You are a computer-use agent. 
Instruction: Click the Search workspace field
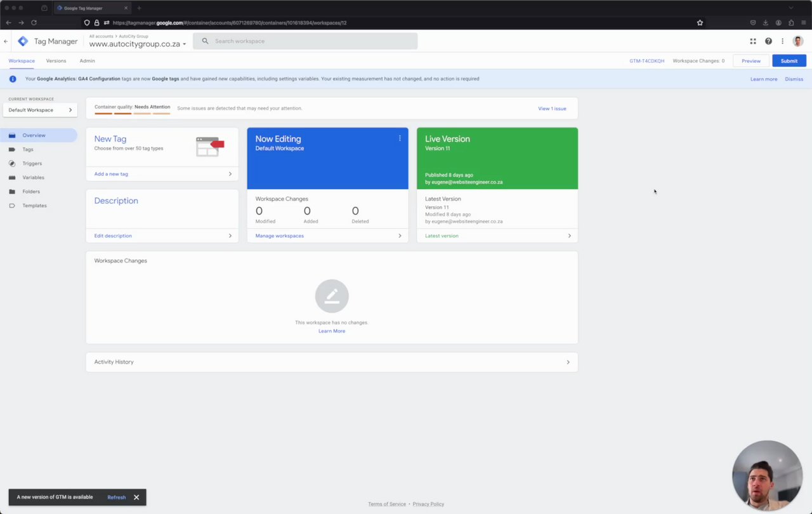pos(305,41)
